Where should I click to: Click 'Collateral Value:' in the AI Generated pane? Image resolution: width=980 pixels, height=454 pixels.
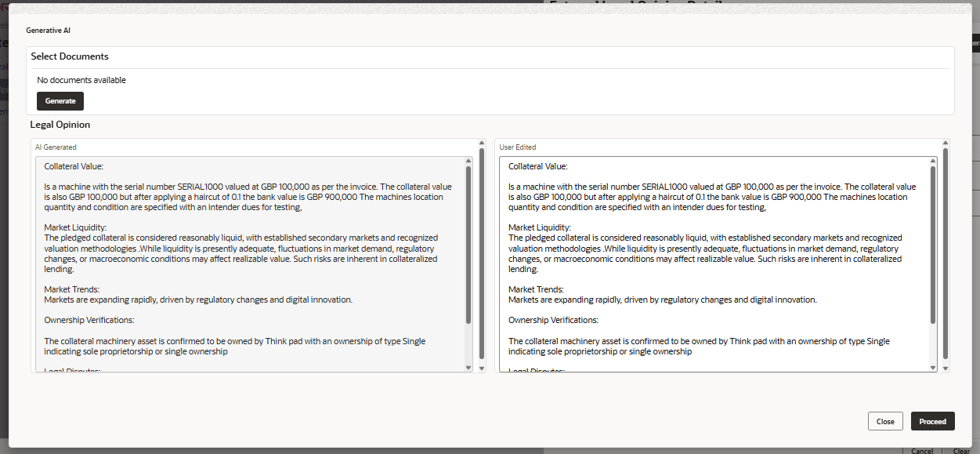pos(74,166)
